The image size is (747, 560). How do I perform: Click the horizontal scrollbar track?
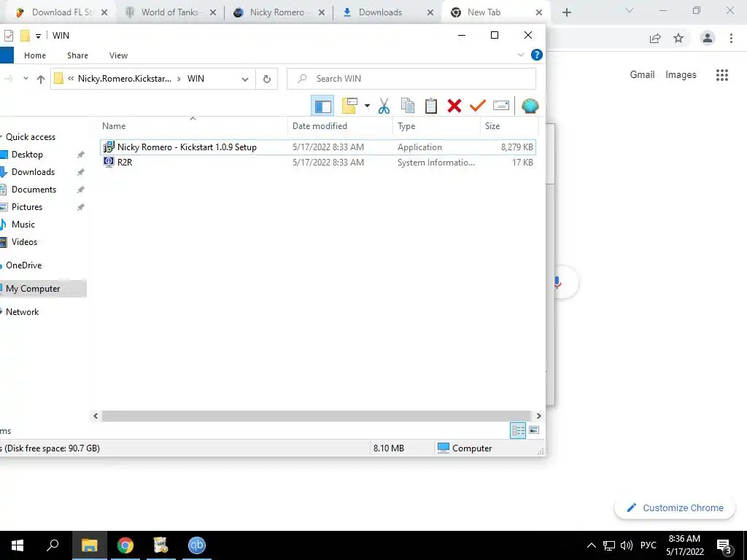pyautogui.click(x=317, y=416)
